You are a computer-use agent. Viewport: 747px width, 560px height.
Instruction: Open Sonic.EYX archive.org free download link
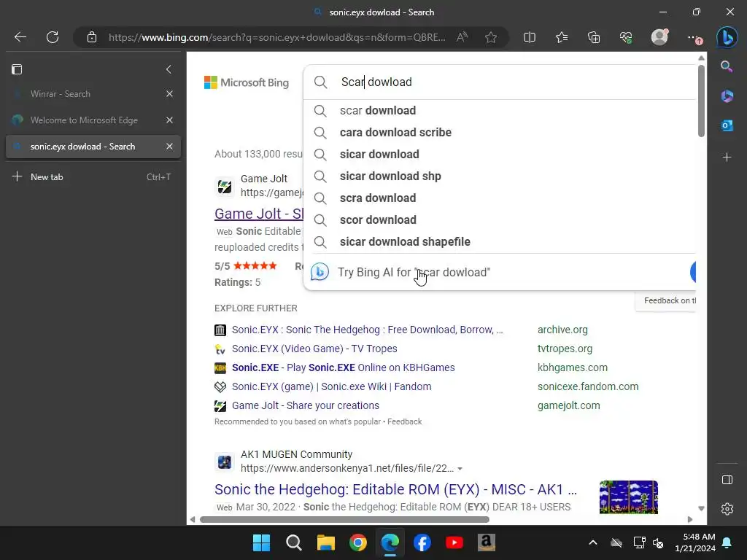(367, 330)
